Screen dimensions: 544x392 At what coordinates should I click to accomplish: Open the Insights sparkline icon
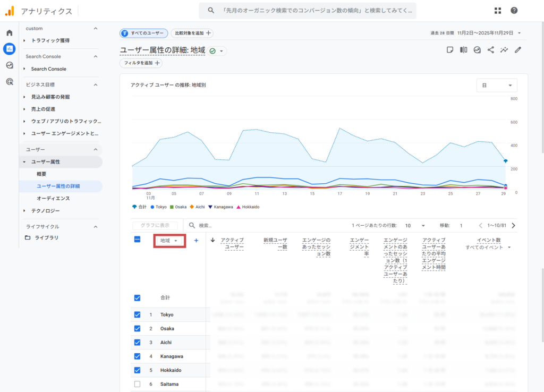click(504, 50)
